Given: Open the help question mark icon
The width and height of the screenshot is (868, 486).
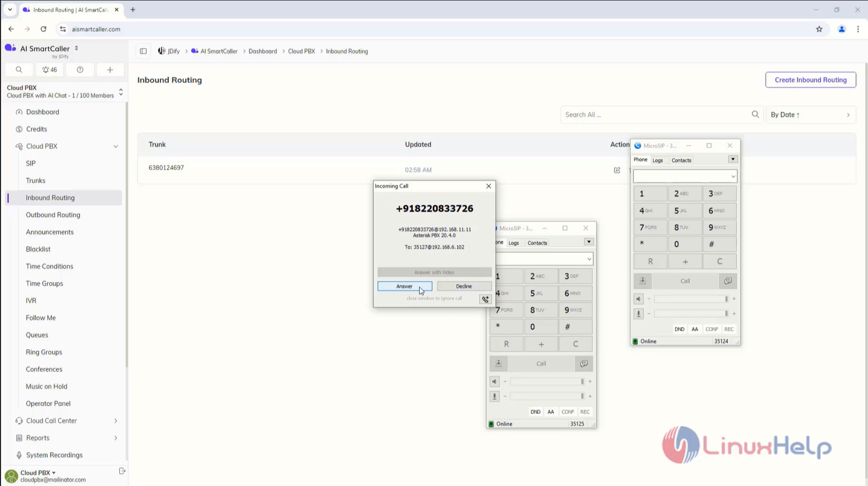Looking at the screenshot, I should tap(80, 70).
